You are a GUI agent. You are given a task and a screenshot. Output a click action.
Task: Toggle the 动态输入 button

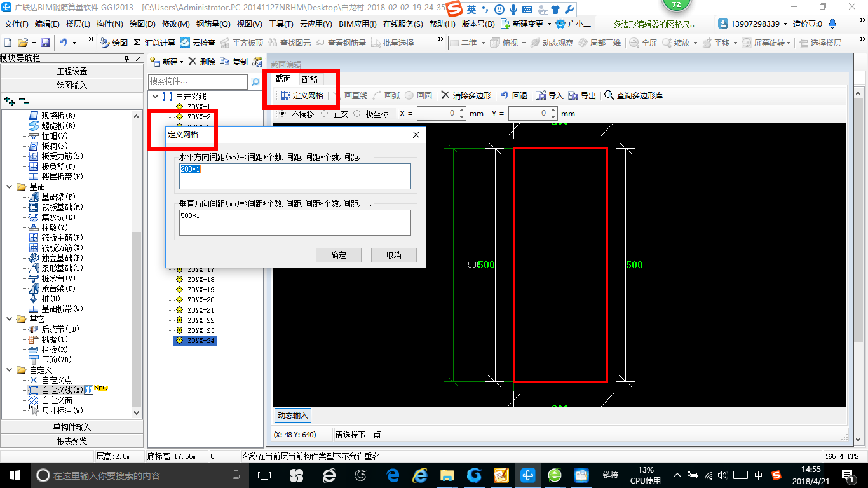292,416
